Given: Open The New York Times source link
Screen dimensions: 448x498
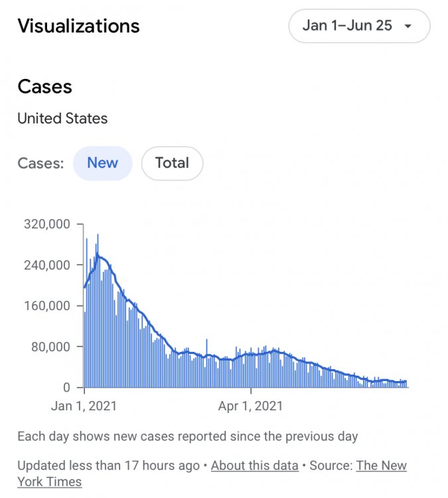Looking at the screenshot, I should coord(212,473).
